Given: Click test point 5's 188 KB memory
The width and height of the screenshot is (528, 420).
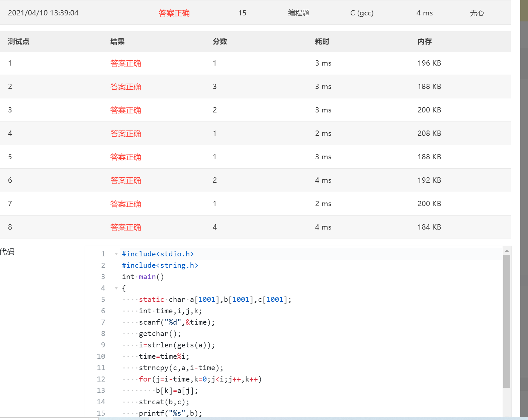Looking at the screenshot, I should (x=429, y=157).
